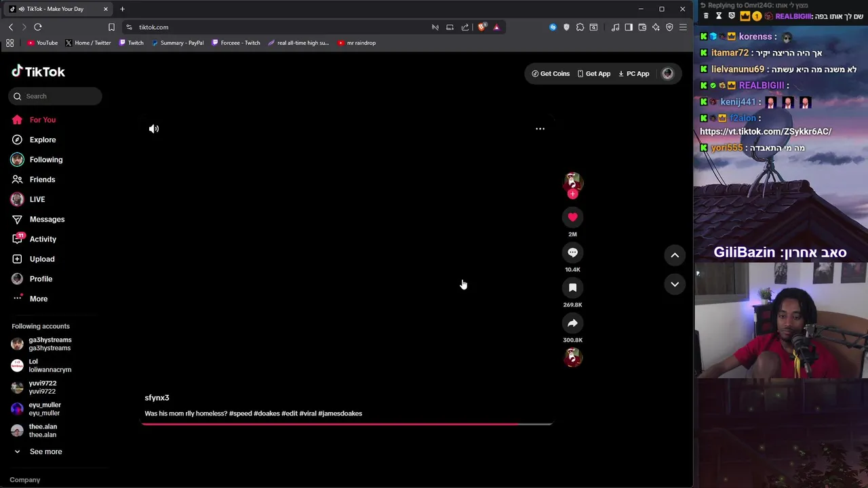Bookmark this page in browser toolbar
The height and width of the screenshot is (488, 868).
click(111, 27)
